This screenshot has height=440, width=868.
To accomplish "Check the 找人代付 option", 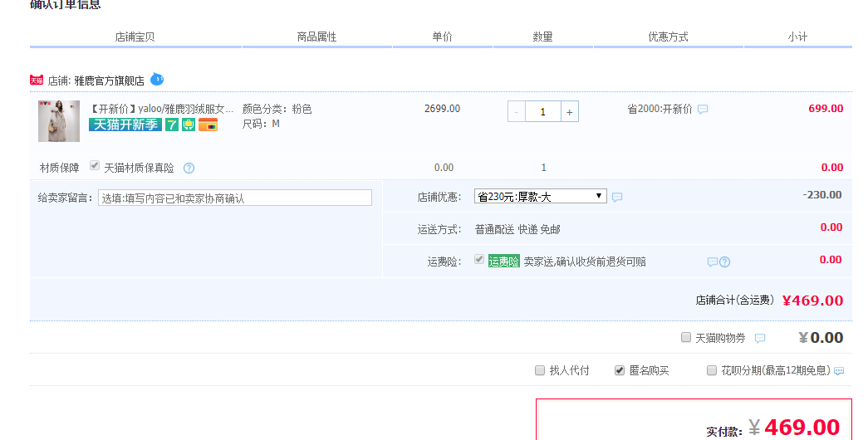I will coord(540,370).
